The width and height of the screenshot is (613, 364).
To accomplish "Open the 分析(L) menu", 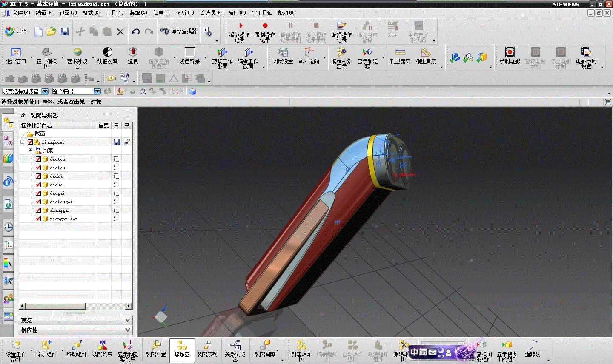I will coord(185,13).
